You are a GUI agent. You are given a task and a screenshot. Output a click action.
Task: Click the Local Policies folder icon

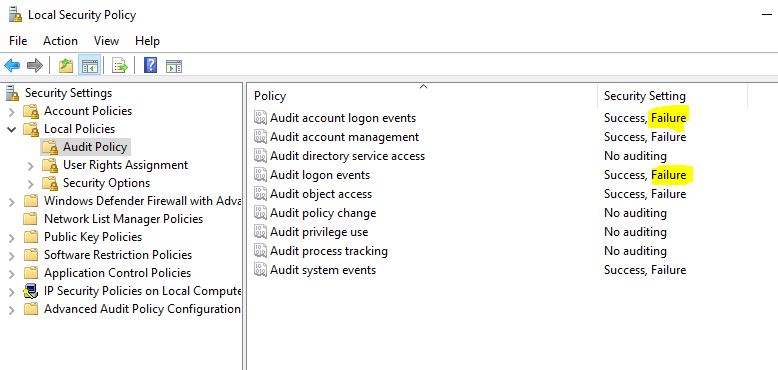pyautogui.click(x=31, y=129)
